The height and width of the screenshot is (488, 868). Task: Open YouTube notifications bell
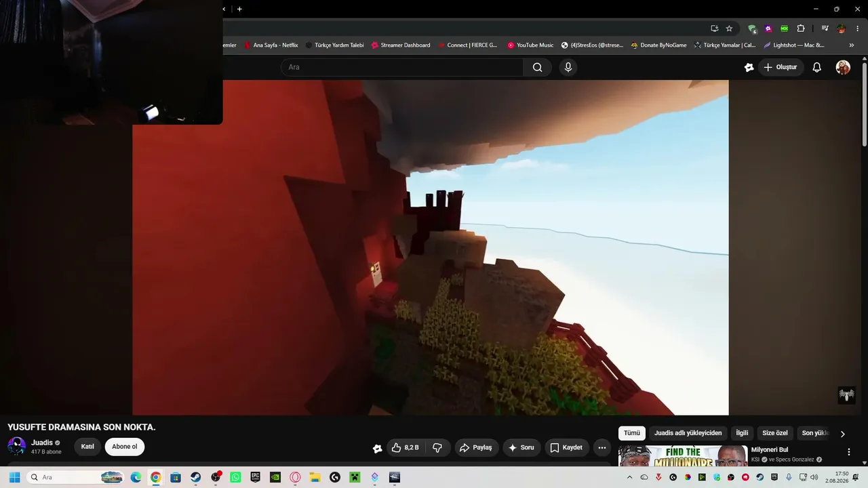pyautogui.click(x=817, y=67)
